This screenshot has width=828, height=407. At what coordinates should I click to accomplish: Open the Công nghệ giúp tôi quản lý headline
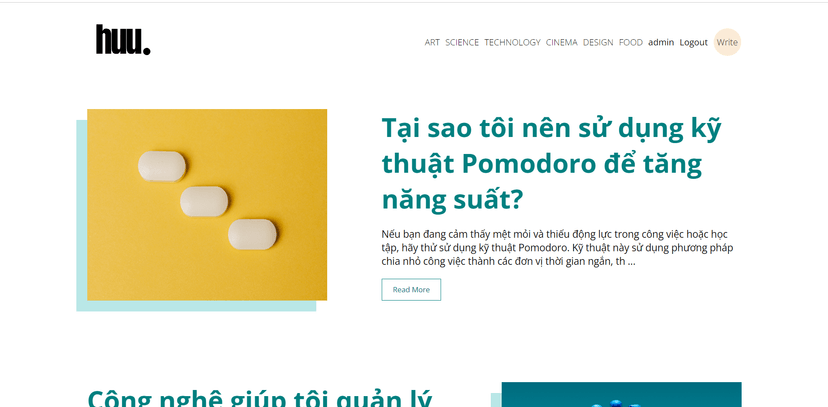pyautogui.click(x=259, y=399)
